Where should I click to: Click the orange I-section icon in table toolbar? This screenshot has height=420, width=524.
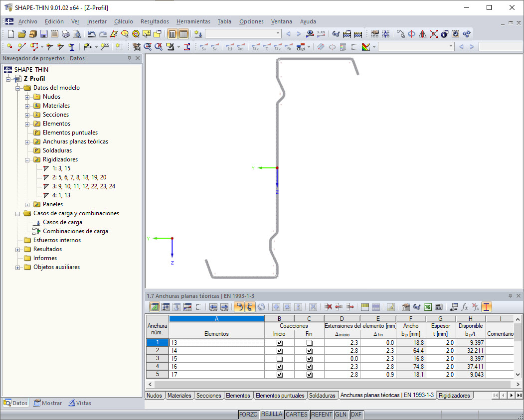[487, 307]
